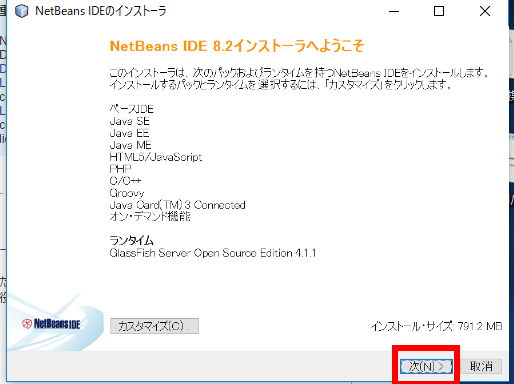Click the NetBeans IDE 8.2 welcome heading
This screenshot has height=384, width=514.
(237, 46)
